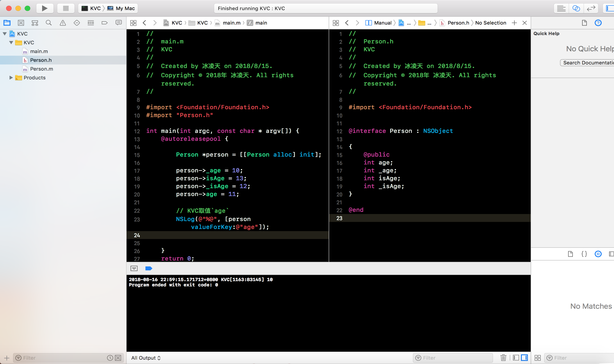Open the Quick Help inspector icon

point(598,23)
